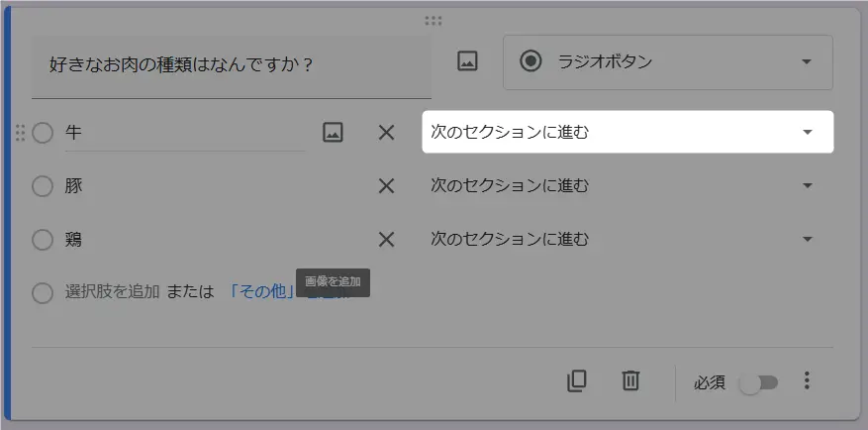868x430 pixels.
Task: Add image to the 牛 option
Action: (333, 133)
